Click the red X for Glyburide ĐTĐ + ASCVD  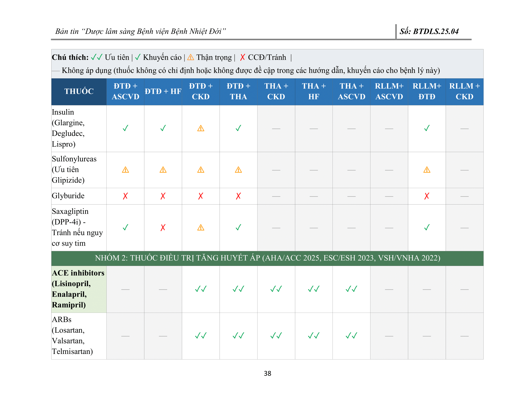click(x=125, y=196)
